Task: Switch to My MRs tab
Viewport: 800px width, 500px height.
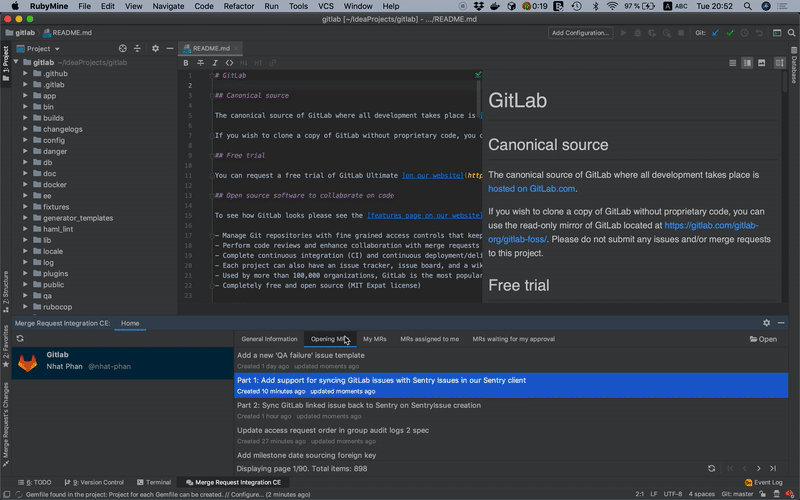Action: (374, 339)
